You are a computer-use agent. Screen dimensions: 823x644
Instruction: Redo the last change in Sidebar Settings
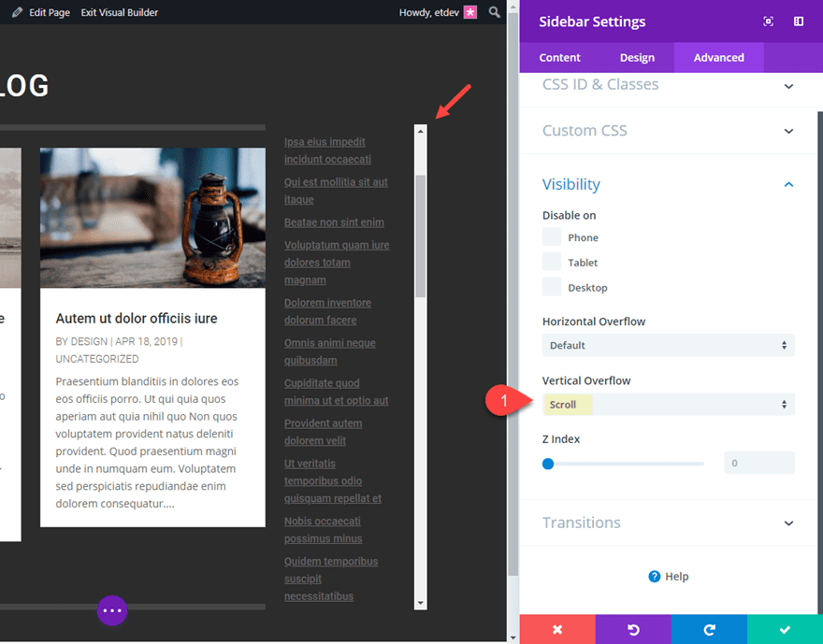[709, 629]
